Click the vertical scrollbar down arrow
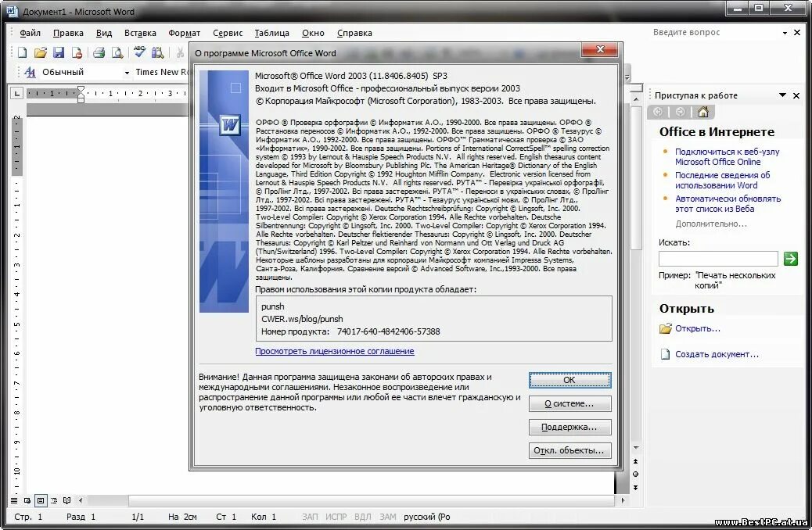The height and width of the screenshot is (530, 812). coord(635,448)
